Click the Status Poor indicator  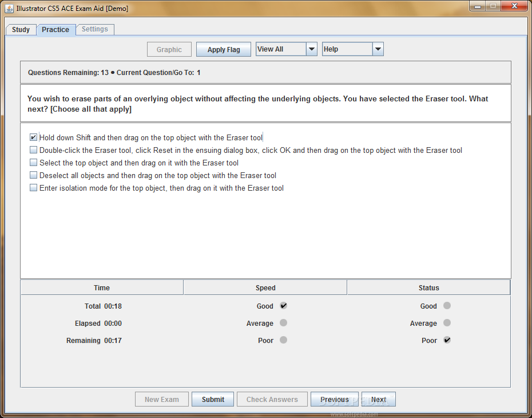coord(447,340)
